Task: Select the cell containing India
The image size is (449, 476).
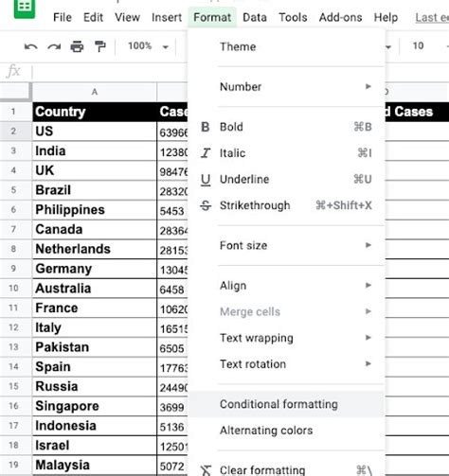Action: click(x=95, y=150)
